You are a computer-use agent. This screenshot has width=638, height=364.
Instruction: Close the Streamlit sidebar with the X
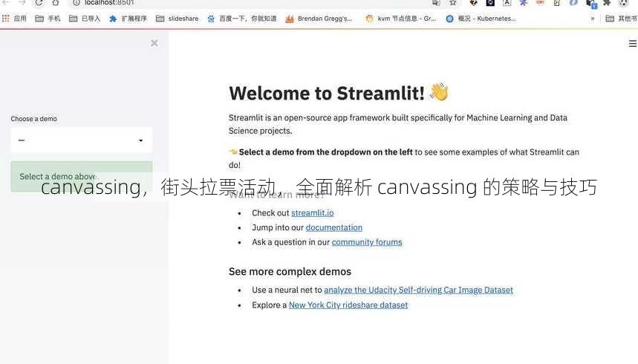(154, 43)
